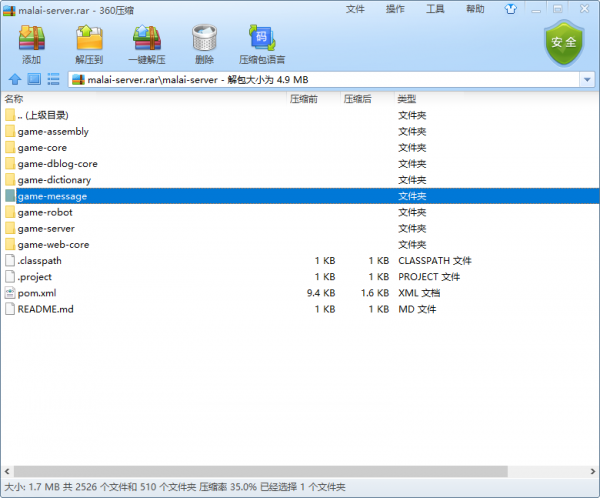This screenshot has width=600, height=498.
Task: Select the game-robot folder icon
Action: click(10, 212)
